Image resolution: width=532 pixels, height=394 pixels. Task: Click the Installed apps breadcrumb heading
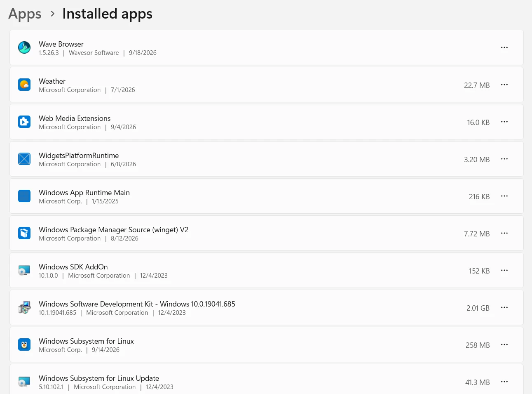(108, 14)
